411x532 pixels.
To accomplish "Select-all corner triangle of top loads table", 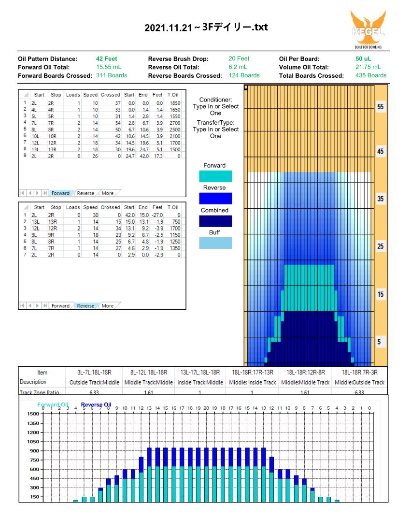I will [26, 95].
